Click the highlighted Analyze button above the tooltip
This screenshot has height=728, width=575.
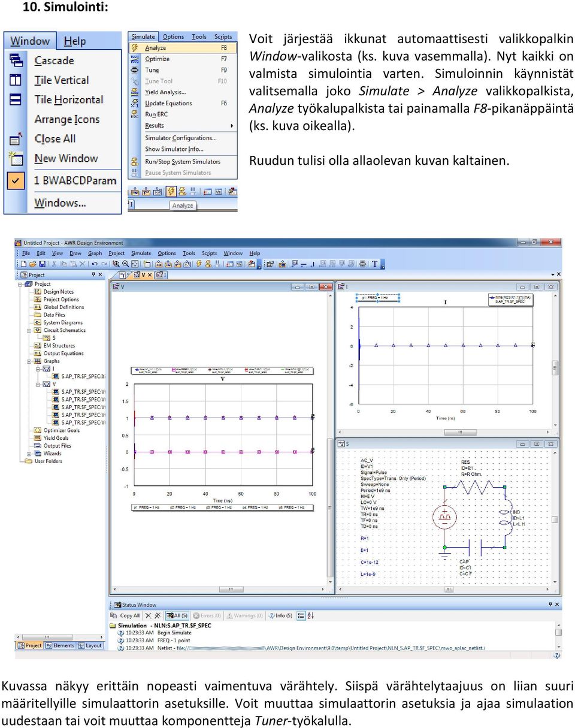click(x=171, y=192)
